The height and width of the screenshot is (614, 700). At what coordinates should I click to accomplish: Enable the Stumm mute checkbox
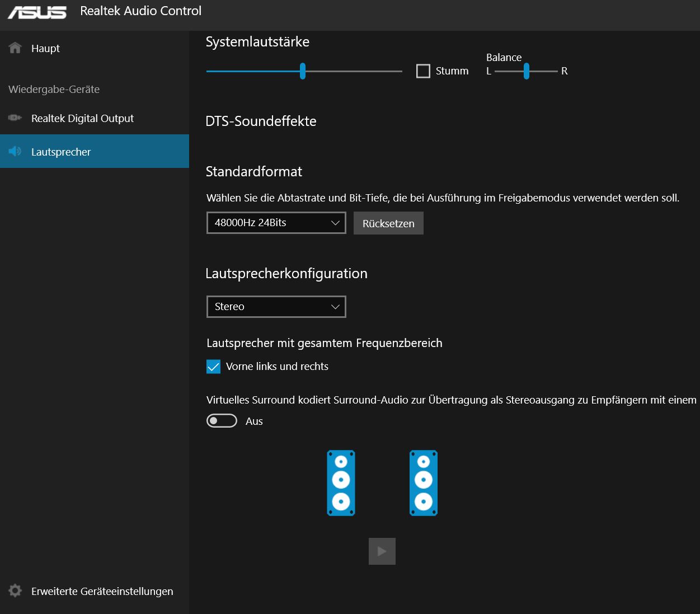pyautogui.click(x=424, y=71)
